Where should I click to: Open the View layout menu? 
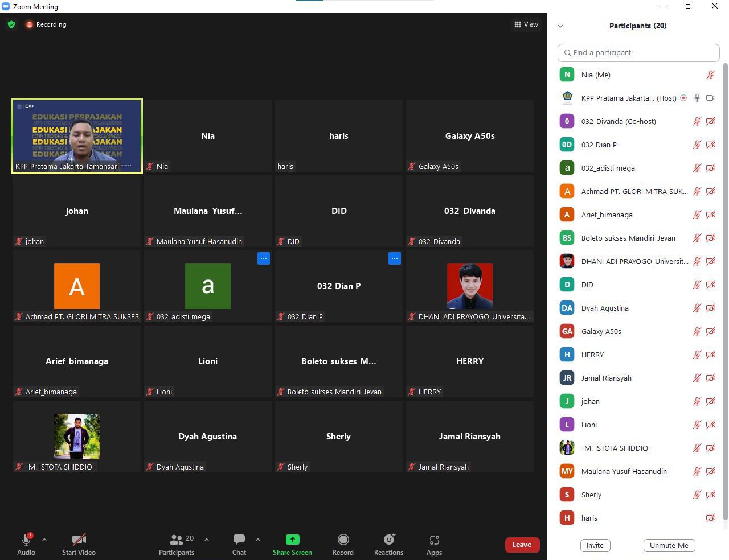tap(526, 24)
